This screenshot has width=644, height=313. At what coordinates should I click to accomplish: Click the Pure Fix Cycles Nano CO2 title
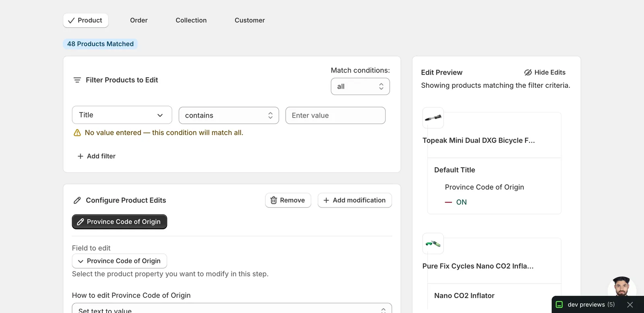click(478, 266)
